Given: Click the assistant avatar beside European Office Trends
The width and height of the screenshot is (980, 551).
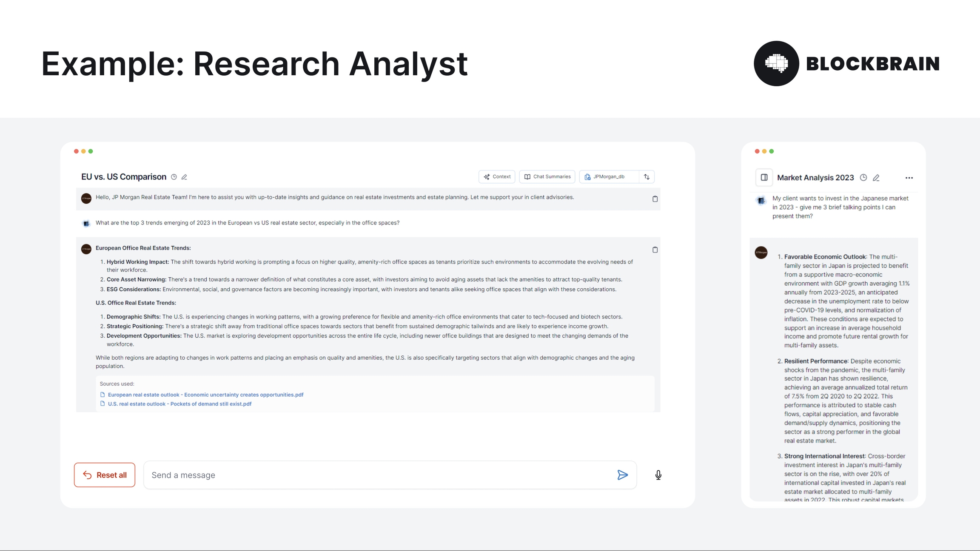Looking at the screenshot, I should [x=86, y=249].
